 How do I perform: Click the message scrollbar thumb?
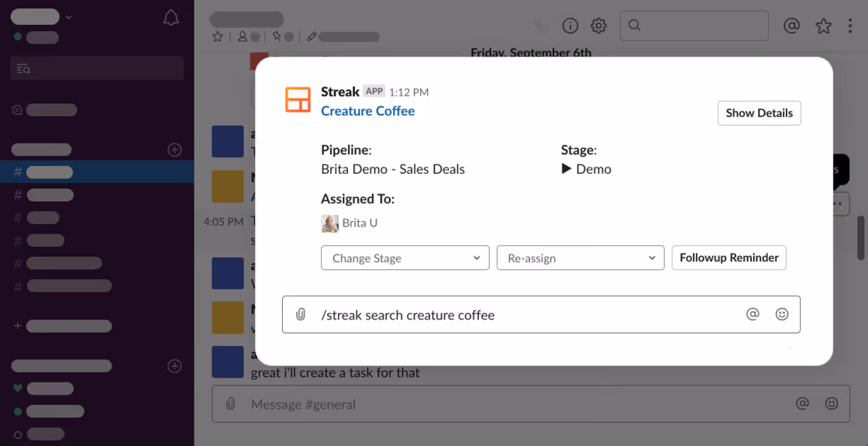860,237
